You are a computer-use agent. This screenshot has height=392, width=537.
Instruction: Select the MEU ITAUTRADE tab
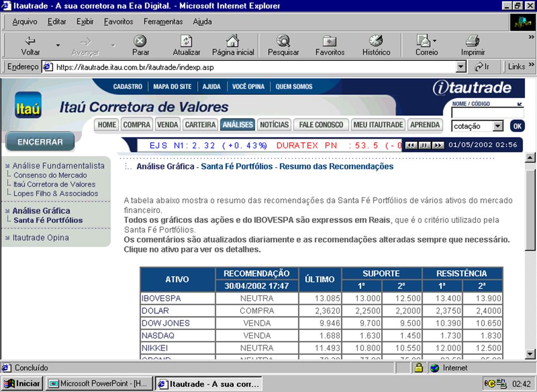(x=378, y=125)
